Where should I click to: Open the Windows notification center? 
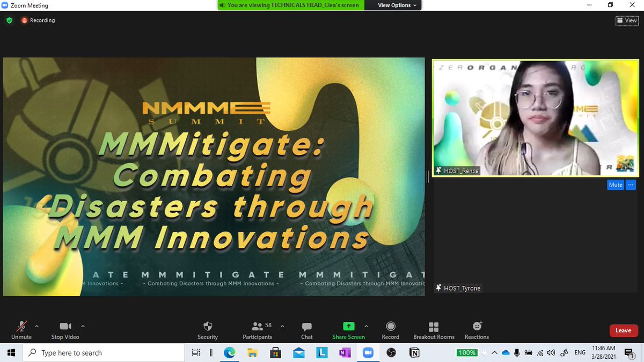[x=630, y=352]
